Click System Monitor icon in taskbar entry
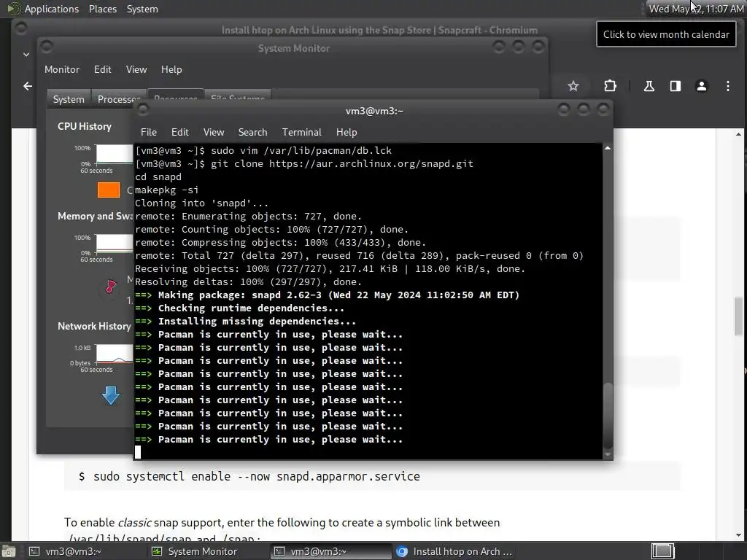This screenshot has height=560, width=747. pos(157,551)
